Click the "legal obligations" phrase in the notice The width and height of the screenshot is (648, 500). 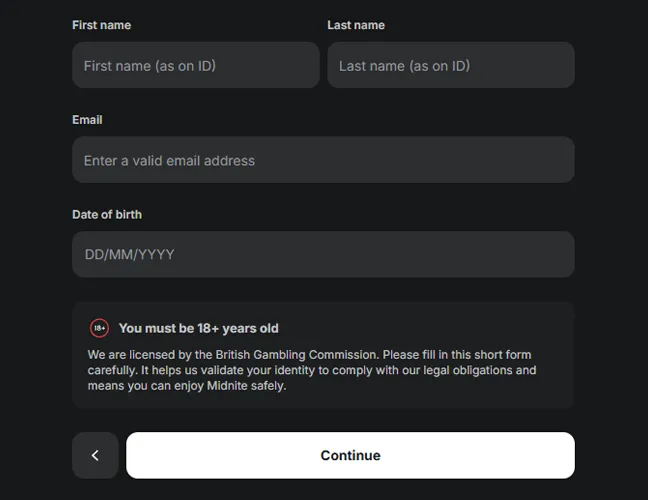tap(487, 370)
